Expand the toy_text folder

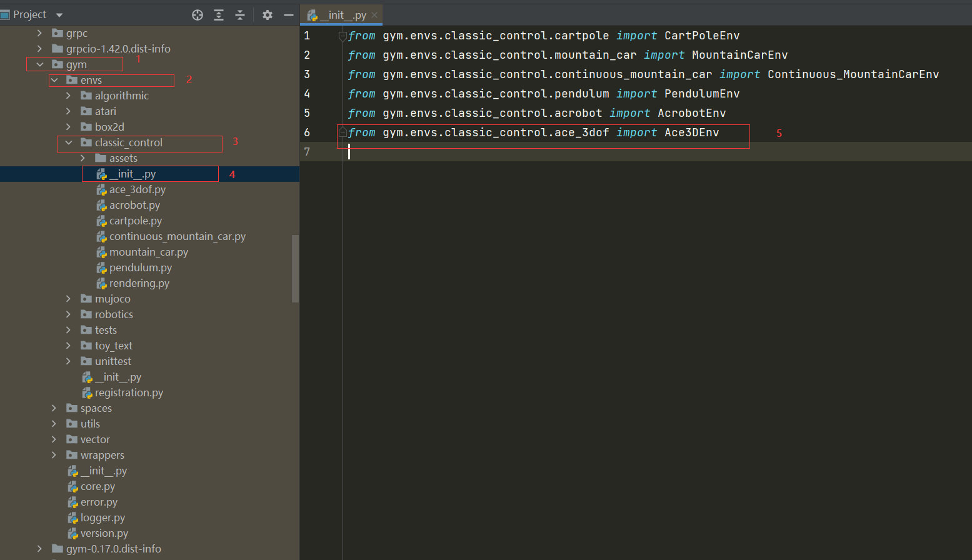click(x=68, y=346)
